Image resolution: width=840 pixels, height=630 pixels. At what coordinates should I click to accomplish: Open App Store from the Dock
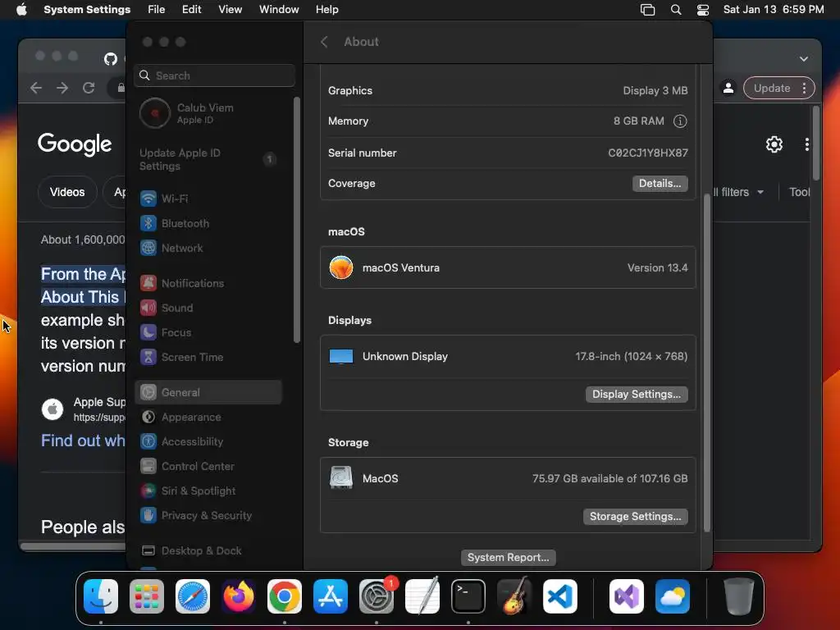coord(331,596)
